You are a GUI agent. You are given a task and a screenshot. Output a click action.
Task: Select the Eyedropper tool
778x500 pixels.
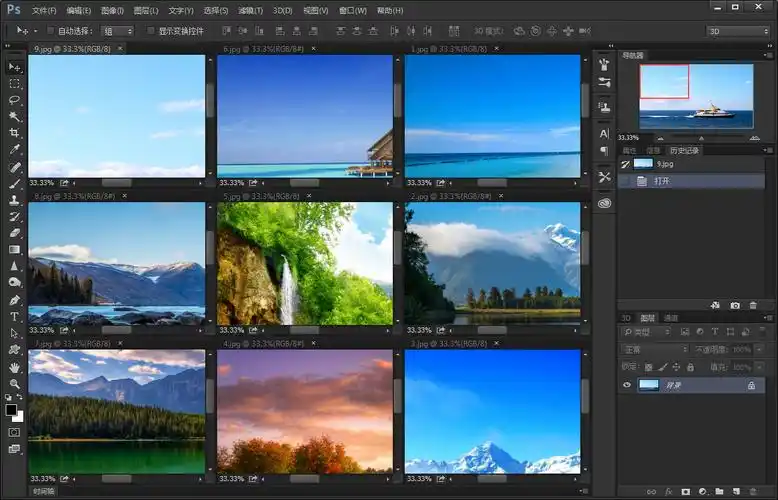pos(15,149)
